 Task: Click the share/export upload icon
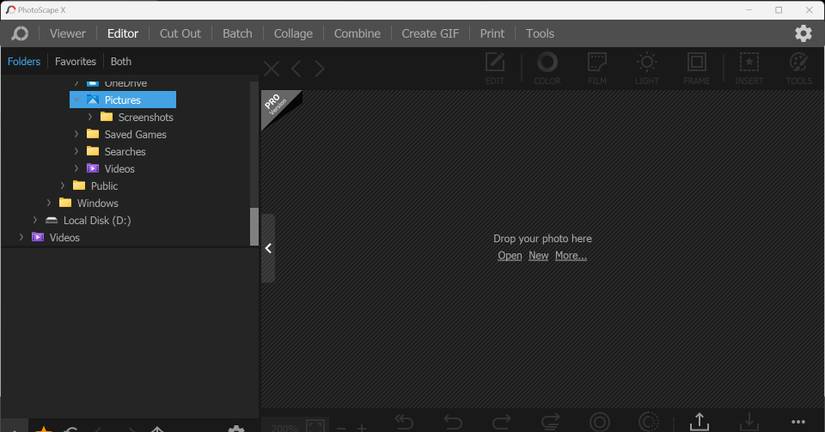[x=699, y=422]
